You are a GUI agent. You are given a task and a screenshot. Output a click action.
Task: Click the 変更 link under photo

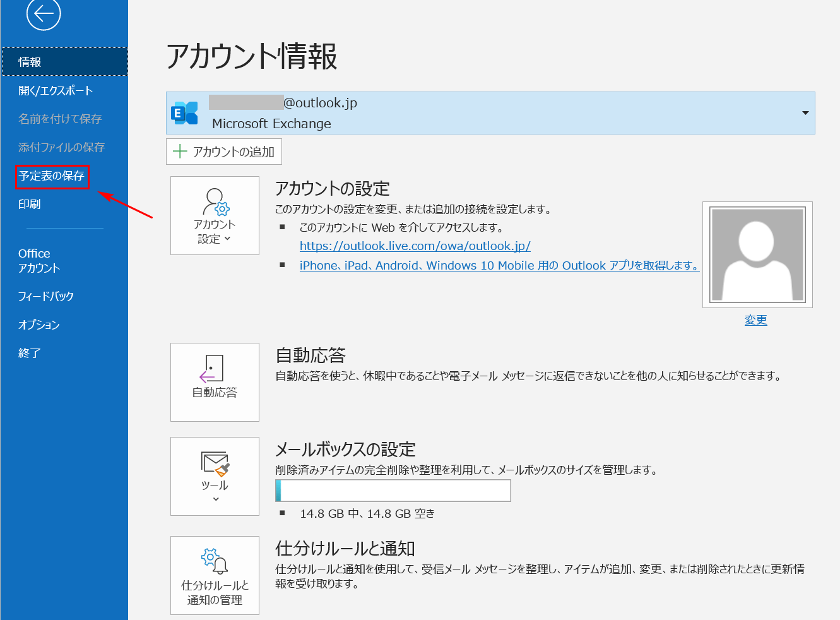(755, 319)
